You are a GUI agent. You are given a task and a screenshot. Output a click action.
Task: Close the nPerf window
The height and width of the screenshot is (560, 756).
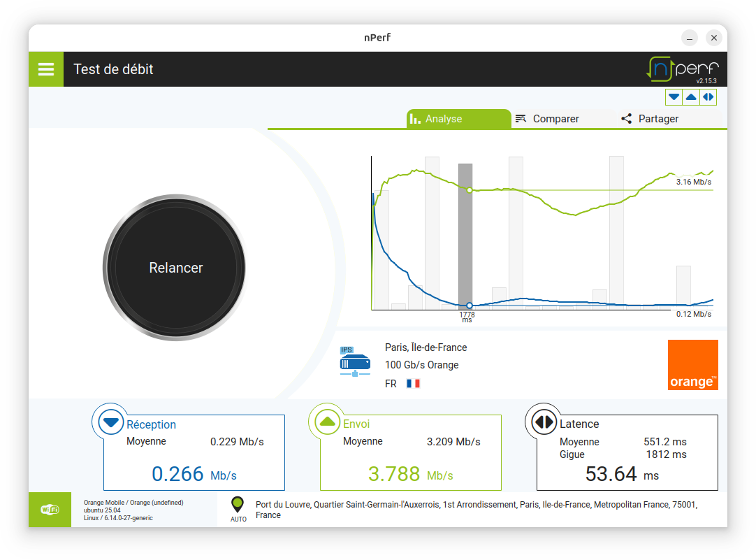click(x=714, y=38)
